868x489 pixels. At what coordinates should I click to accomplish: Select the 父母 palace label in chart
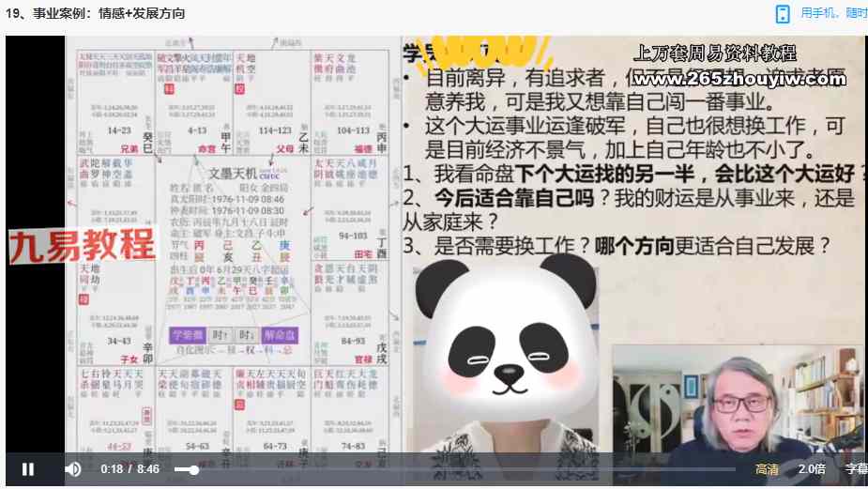point(282,149)
